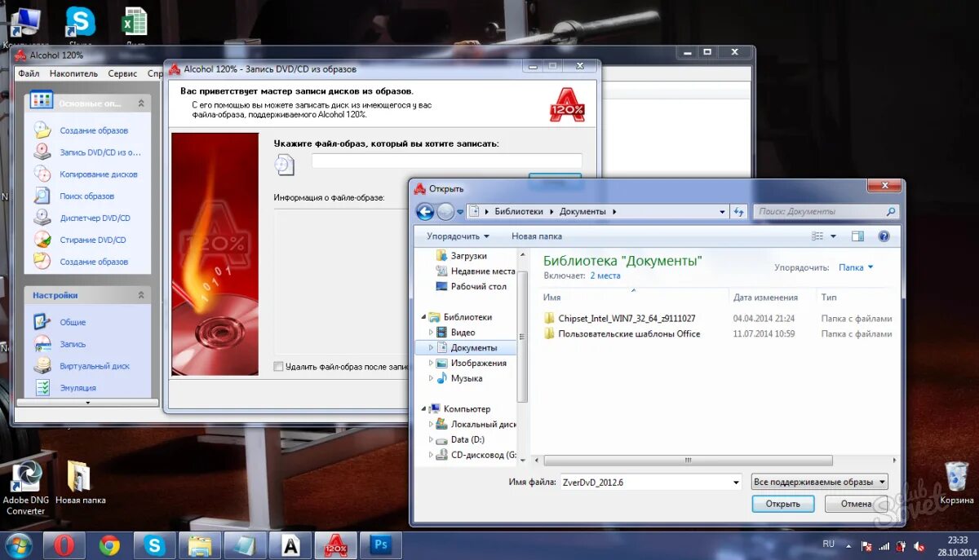Click the Открыть button in the dialog
The height and width of the screenshot is (560, 979).
[782, 504]
